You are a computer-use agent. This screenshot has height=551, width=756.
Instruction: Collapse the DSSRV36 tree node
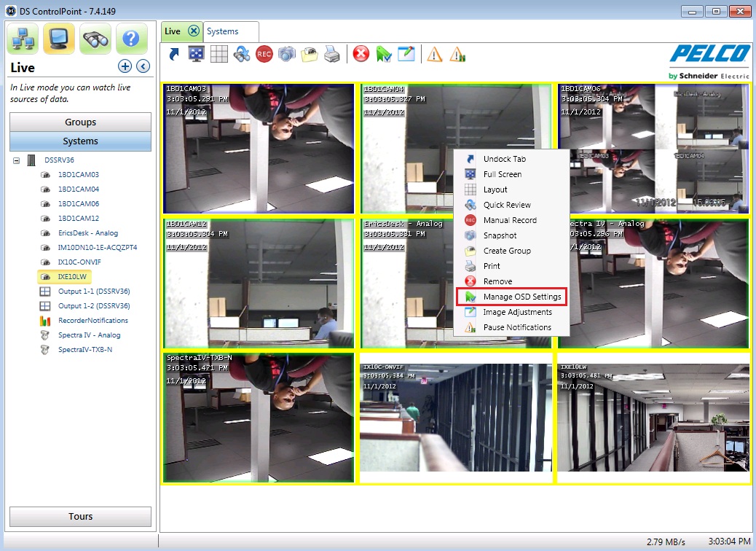tap(15, 160)
